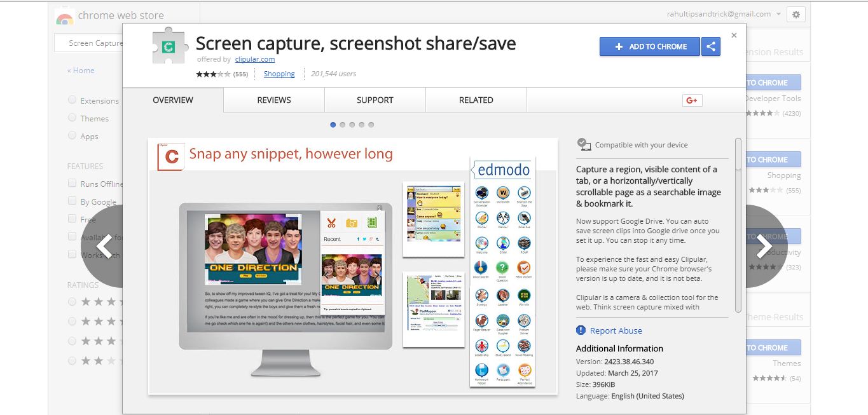
Task: Click the 'Version: 2423.38.46.340' text
Action: (615, 362)
